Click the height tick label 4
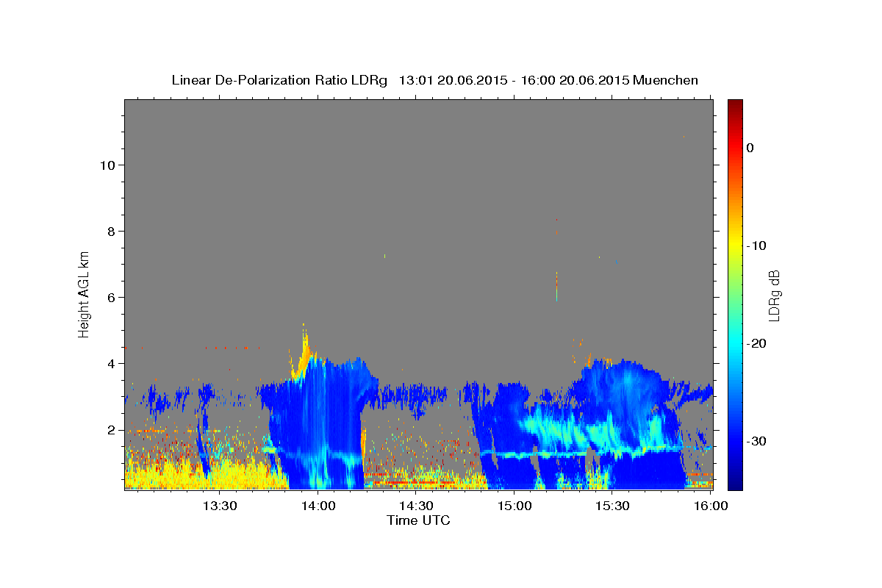This screenshot has width=882, height=588. (x=111, y=363)
